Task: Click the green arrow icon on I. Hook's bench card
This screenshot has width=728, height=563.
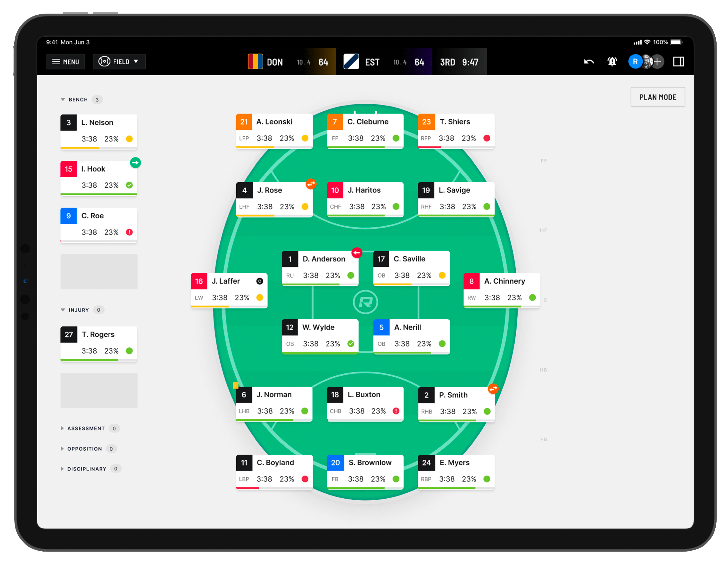Action: [x=135, y=163]
